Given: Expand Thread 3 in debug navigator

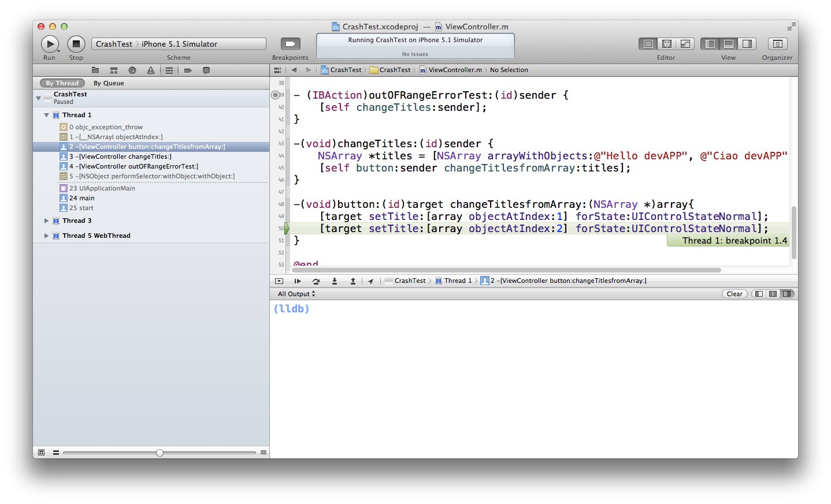Looking at the screenshot, I should [x=47, y=221].
